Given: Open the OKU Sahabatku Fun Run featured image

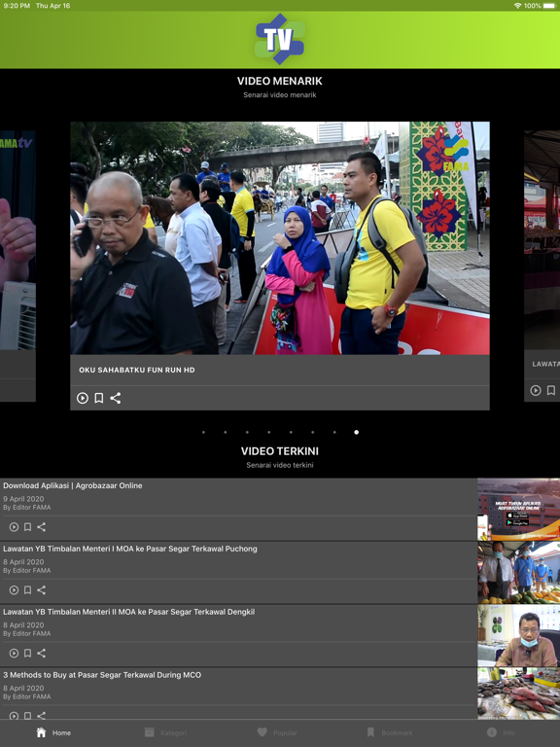Looking at the screenshot, I should (x=280, y=237).
